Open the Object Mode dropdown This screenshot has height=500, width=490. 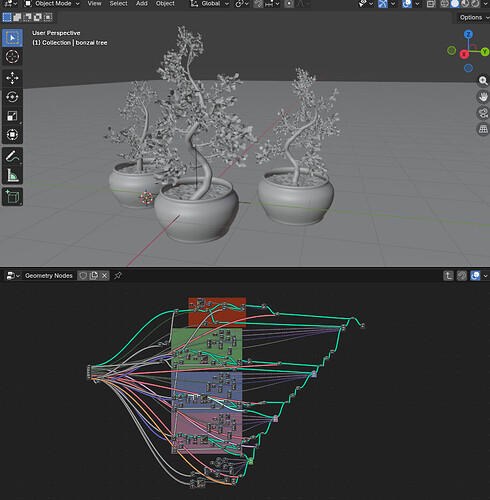coord(52,4)
